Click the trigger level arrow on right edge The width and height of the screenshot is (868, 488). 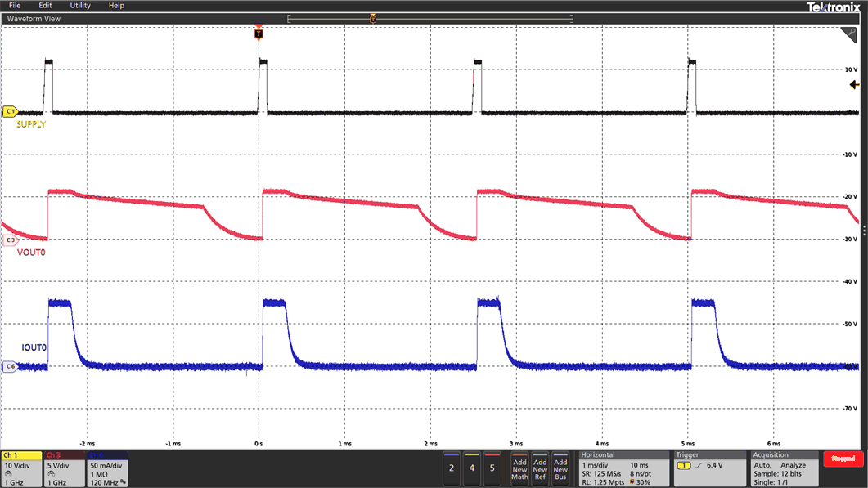point(853,84)
